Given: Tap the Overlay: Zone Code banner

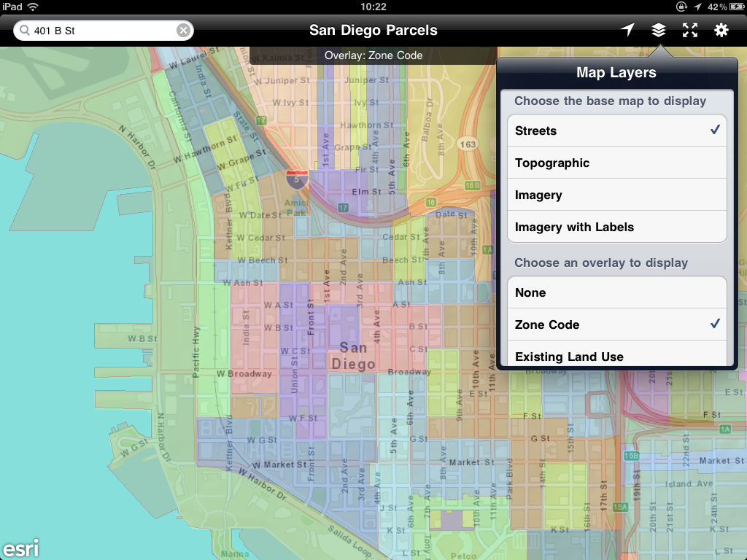Looking at the screenshot, I should coord(373,55).
